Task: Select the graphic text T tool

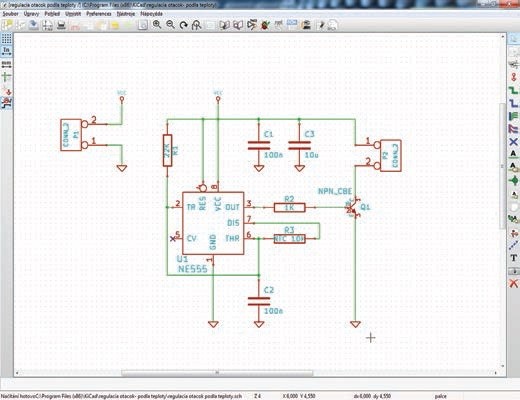Action: pos(513,258)
